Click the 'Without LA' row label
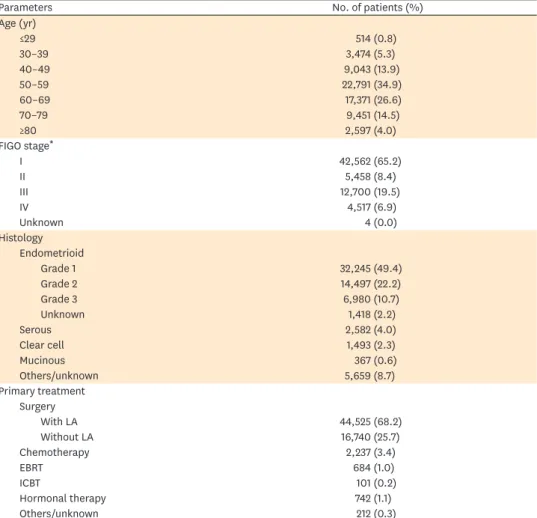Viewport: 537px width, 518px height. coord(67,437)
